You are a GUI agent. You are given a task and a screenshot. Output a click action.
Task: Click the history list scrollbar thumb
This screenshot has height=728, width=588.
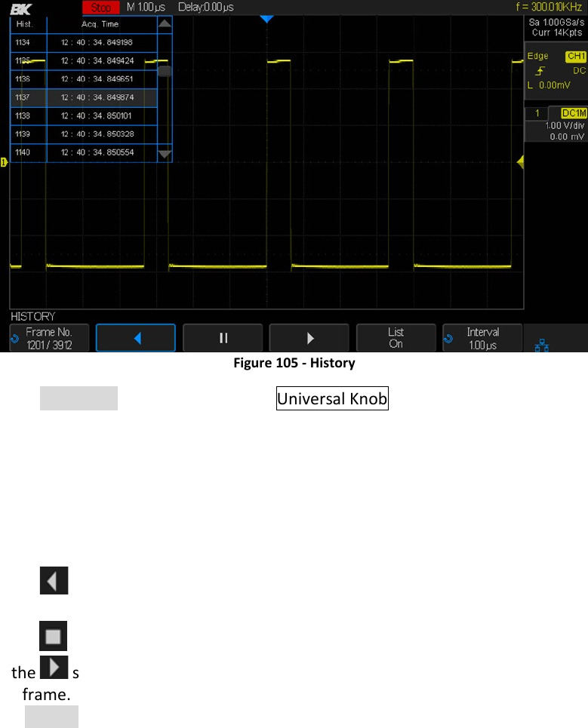point(165,72)
